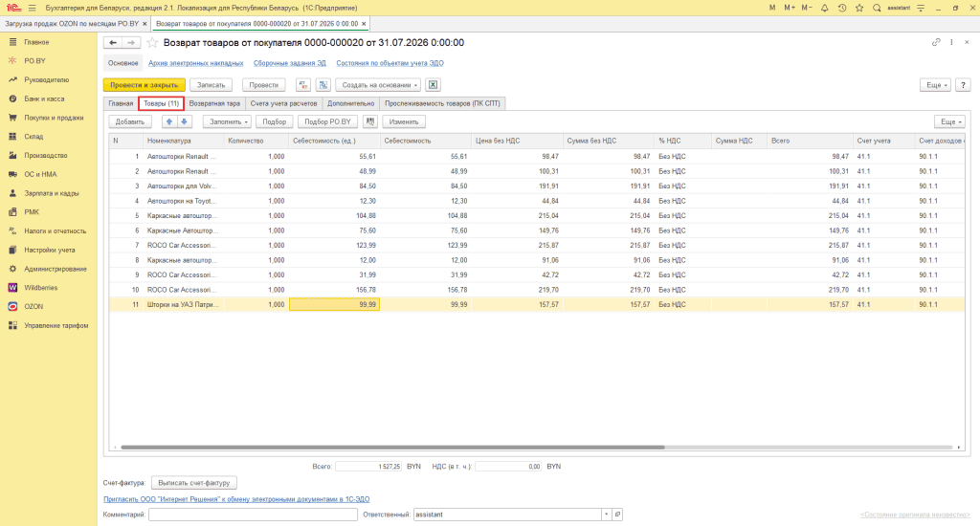Screen dimensions: 980x526
Task: Click the M memory button in title bar
Action: (x=772, y=8)
